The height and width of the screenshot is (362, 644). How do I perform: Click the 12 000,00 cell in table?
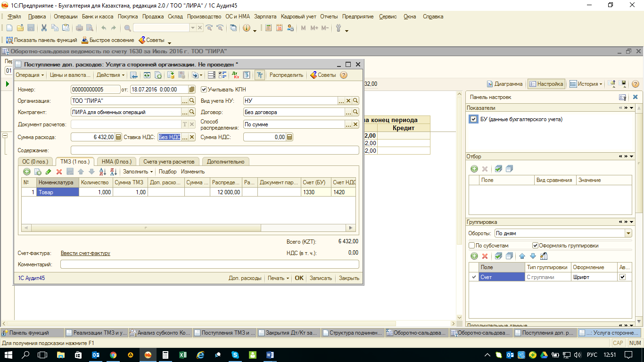[x=226, y=192]
